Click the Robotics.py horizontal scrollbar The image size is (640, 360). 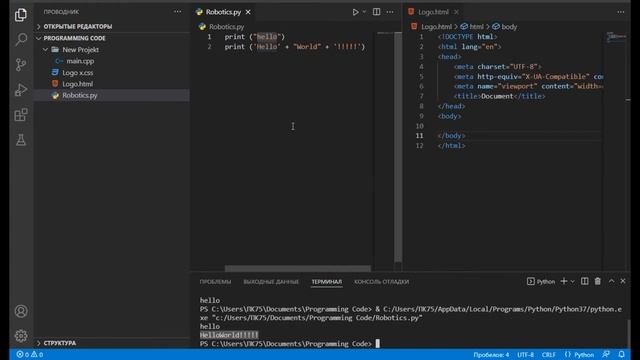coord(298,268)
